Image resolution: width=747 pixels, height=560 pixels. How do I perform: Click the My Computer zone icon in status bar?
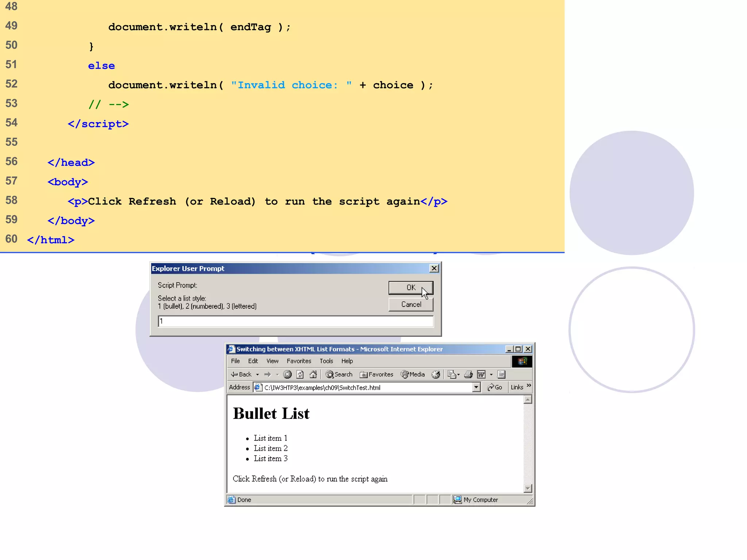458,500
